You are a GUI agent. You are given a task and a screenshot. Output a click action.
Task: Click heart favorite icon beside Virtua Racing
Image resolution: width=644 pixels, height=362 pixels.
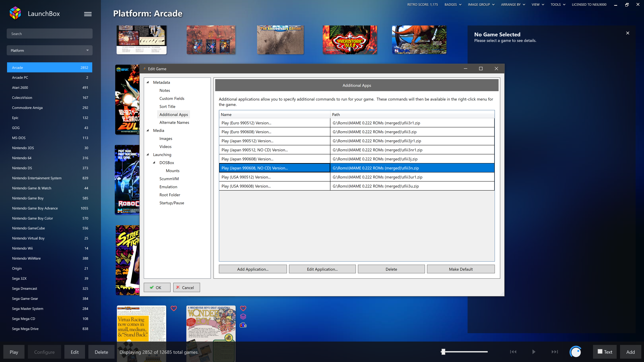[x=174, y=308]
